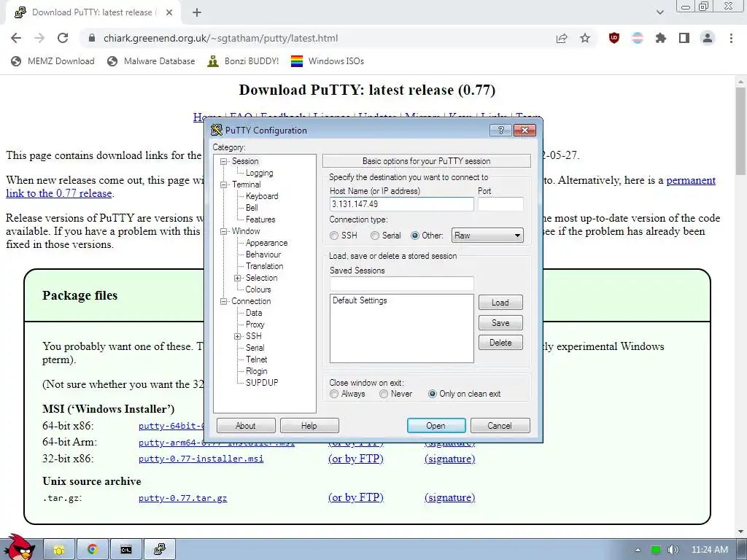Click the volume speaker tray icon
Viewport: 747px width, 560px height.
(673, 550)
